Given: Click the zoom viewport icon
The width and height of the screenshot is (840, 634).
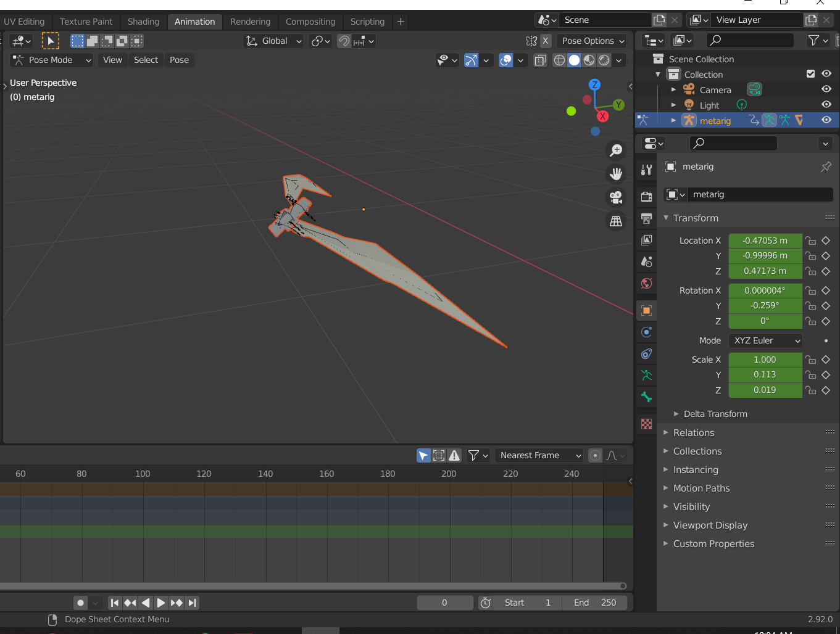Looking at the screenshot, I should click(x=615, y=150).
